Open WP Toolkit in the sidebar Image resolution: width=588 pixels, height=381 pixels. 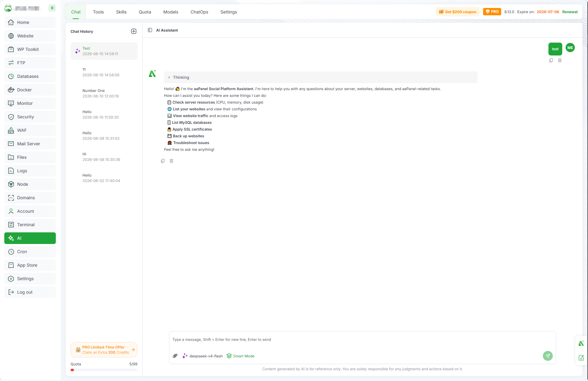pos(30,49)
